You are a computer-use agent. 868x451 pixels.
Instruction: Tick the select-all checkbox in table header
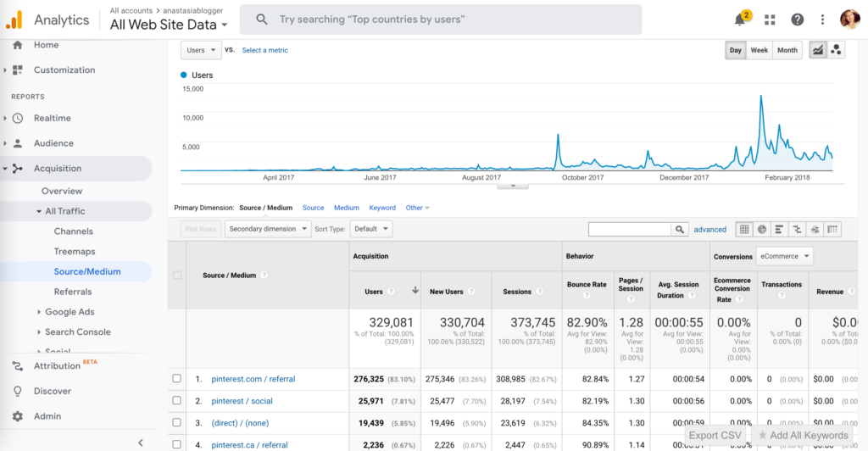177,275
